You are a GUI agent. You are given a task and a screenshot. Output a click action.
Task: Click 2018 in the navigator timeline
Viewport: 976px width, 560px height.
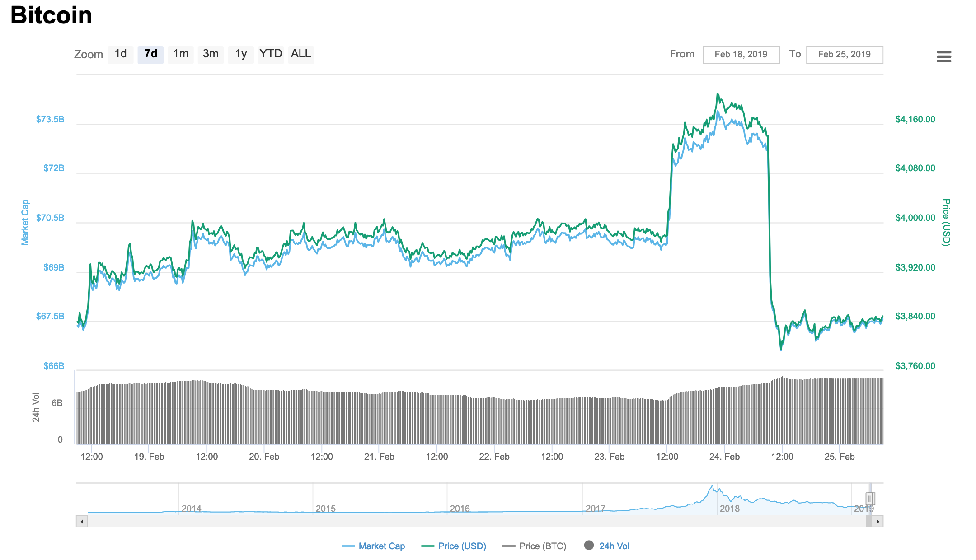pos(729,509)
